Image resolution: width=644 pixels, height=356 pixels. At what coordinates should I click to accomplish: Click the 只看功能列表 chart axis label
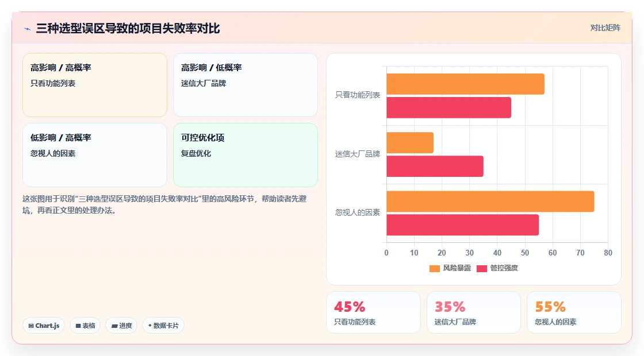[x=357, y=95]
